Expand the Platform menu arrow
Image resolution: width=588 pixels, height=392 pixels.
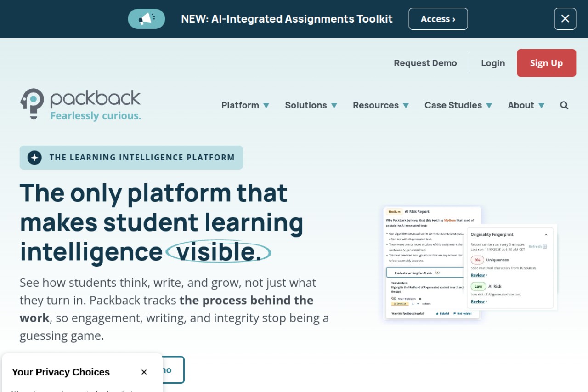tap(266, 106)
